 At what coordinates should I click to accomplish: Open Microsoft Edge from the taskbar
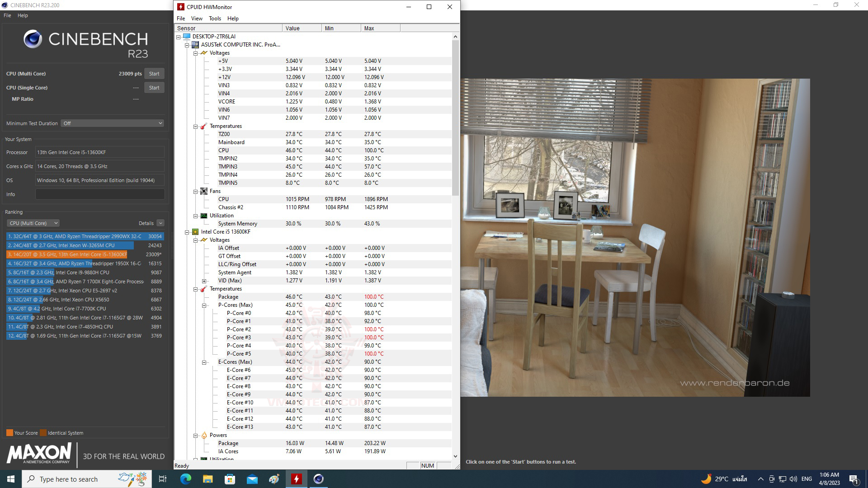point(185,479)
